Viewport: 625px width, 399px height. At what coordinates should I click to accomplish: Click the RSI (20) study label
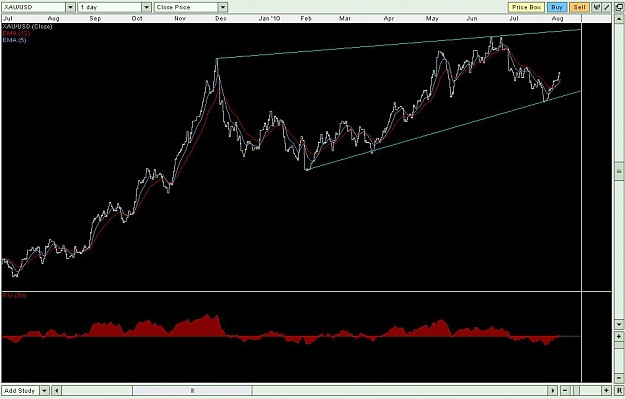[x=14, y=295]
